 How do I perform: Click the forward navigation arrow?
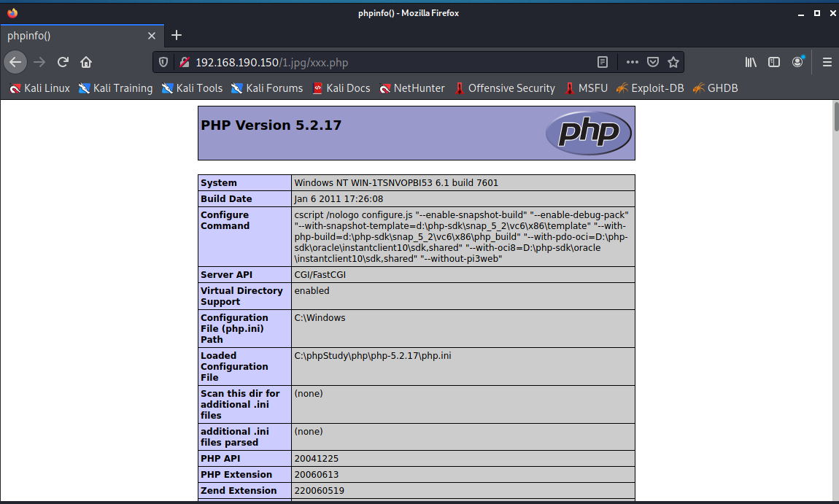[39, 62]
